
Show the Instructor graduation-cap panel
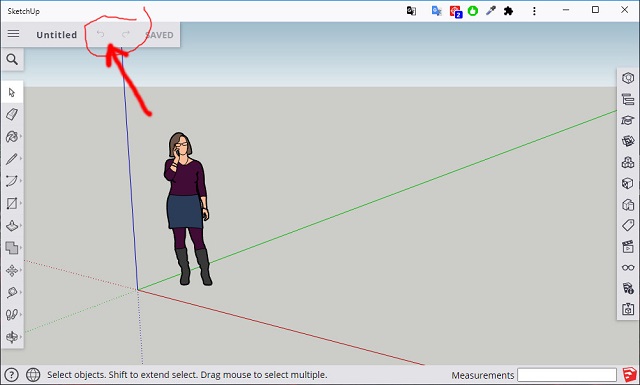(x=628, y=120)
